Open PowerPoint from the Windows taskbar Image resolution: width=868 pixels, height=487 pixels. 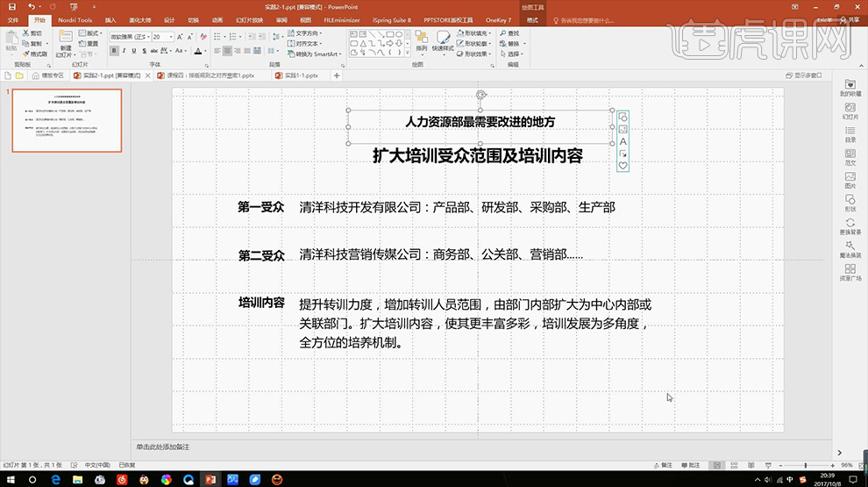point(210,479)
